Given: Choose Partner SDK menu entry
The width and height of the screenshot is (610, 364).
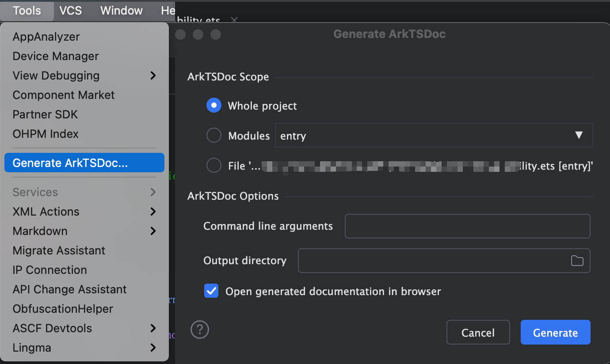Looking at the screenshot, I should (84, 114).
